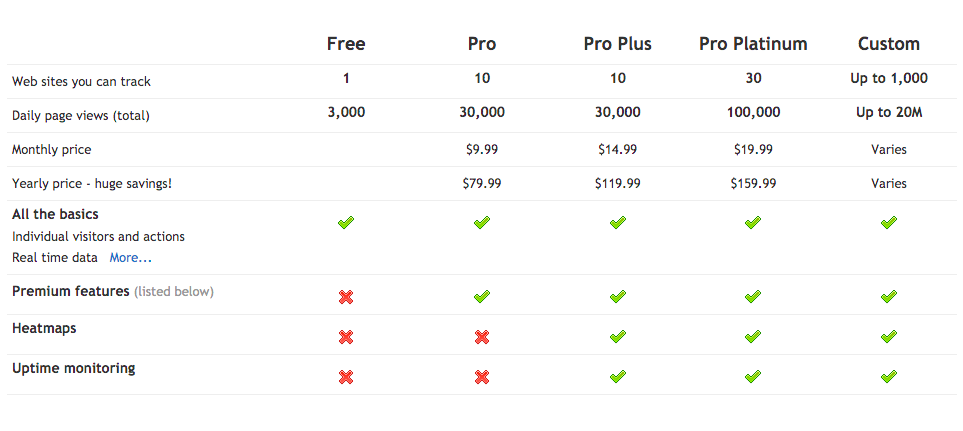This screenshot has width=963, height=431.
Task: Open the More... link under Real time data
Action: pyautogui.click(x=130, y=258)
